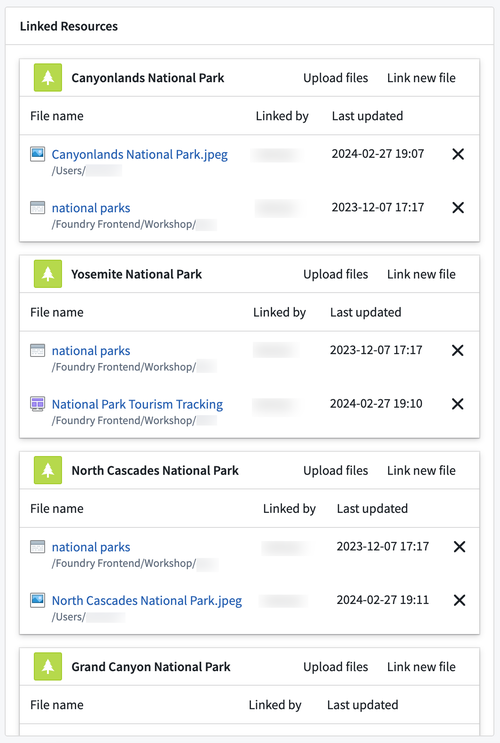Click the green tree icon for North Cascades

coord(48,470)
